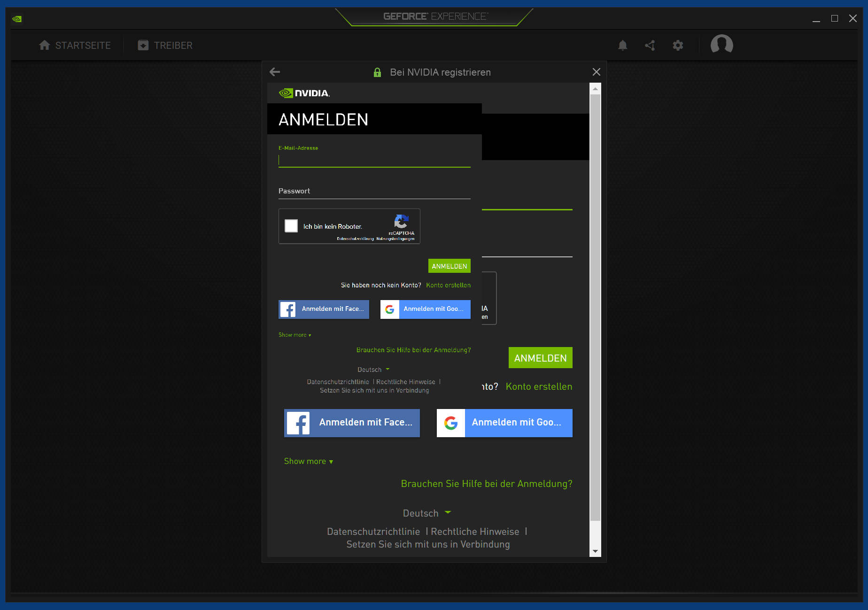Click the scrollbar thumb in the login dialog
The width and height of the screenshot is (868, 610).
point(595,308)
